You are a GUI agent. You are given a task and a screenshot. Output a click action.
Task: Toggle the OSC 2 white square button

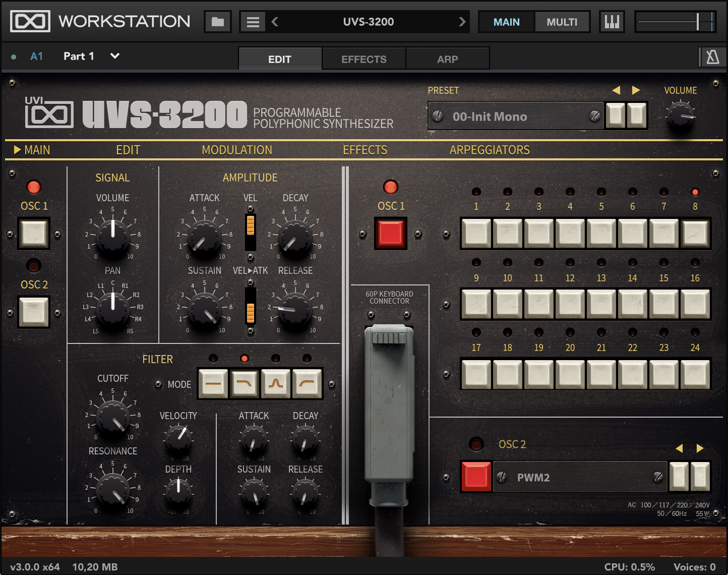pyautogui.click(x=34, y=312)
